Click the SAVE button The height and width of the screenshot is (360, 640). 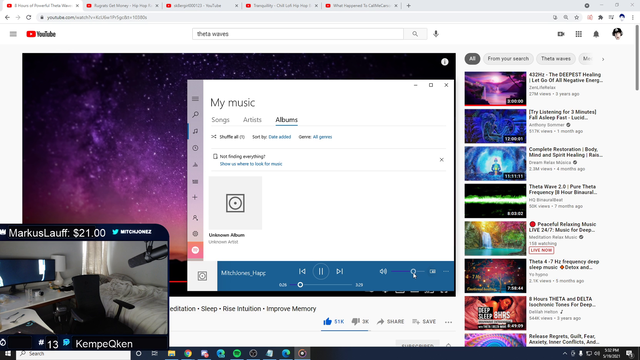point(424,322)
